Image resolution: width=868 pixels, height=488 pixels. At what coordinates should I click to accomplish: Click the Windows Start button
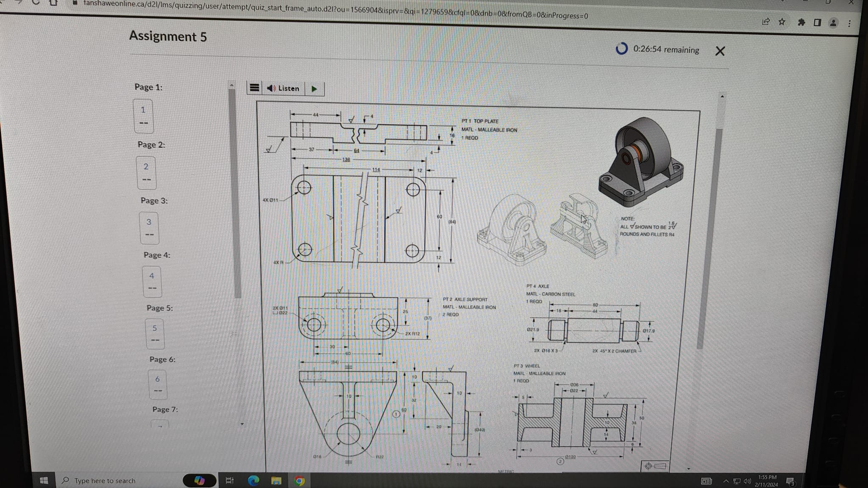44,480
